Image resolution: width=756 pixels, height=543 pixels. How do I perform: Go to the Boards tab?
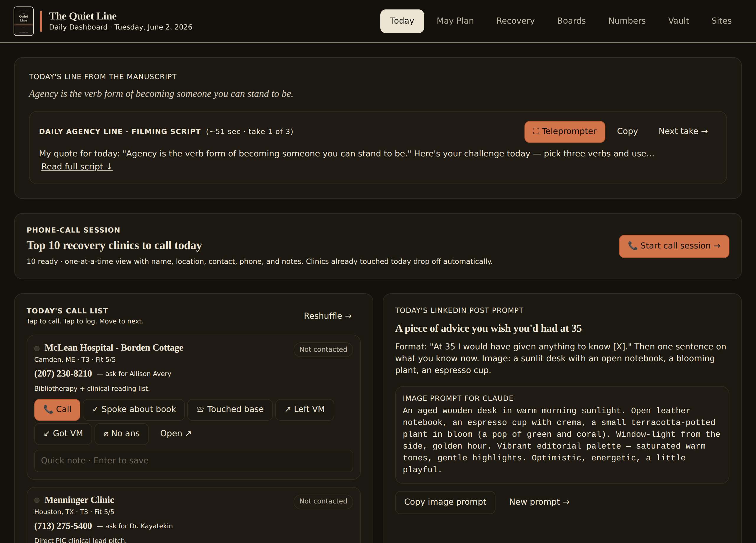tap(571, 21)
